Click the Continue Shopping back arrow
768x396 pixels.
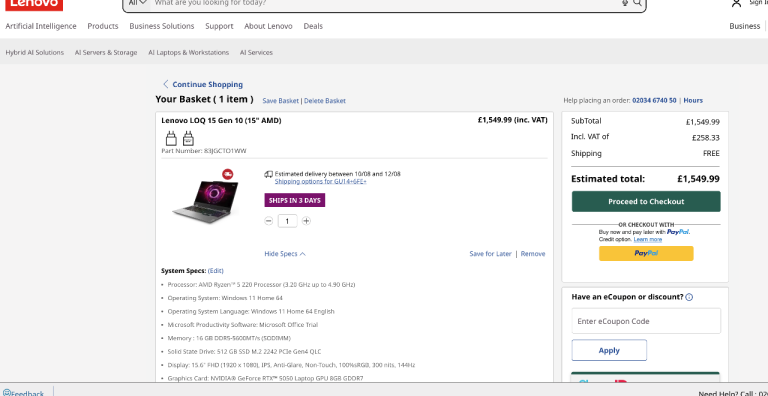tap(166, 84)
